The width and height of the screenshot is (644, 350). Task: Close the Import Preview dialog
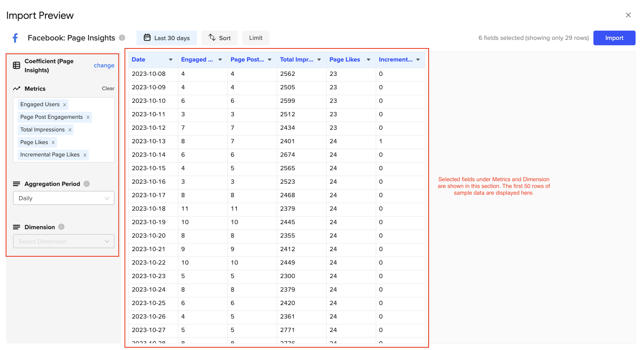(628, 15)
